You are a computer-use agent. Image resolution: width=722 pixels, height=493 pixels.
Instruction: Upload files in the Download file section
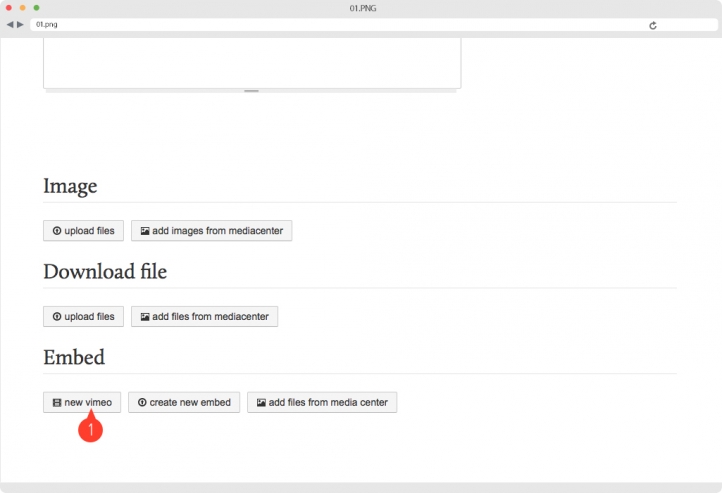click(x=83, y=317)
